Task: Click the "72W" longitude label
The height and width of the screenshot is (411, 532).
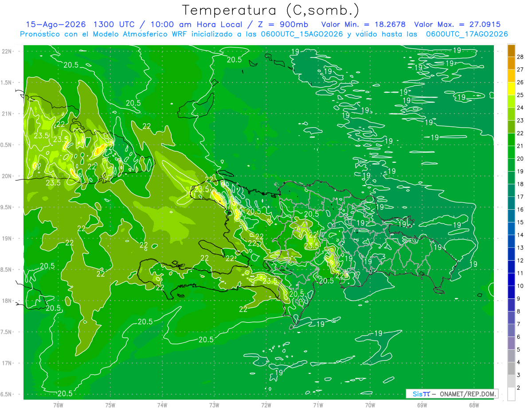Action: tap(266, 405)
